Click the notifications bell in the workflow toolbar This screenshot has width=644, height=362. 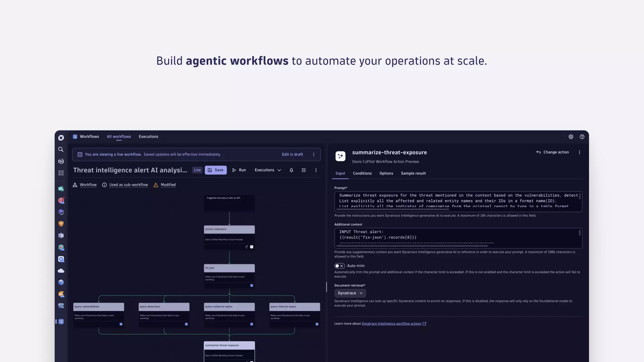tap(291, 170)
